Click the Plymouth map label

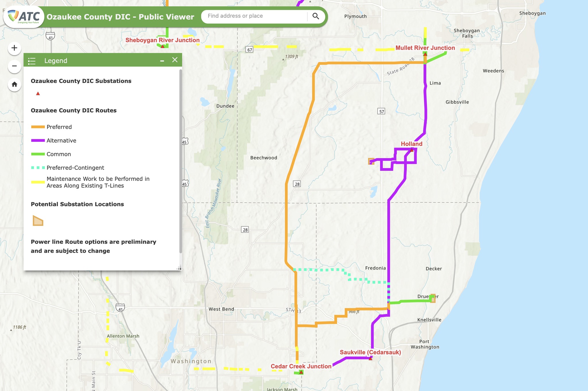pyautogui.click(x=355, y=16)
